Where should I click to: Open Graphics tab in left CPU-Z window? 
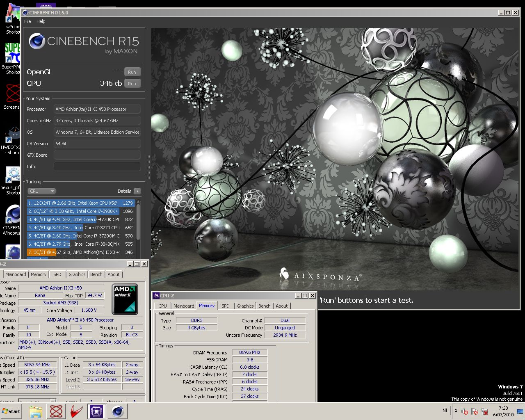[x=77, y=274]
